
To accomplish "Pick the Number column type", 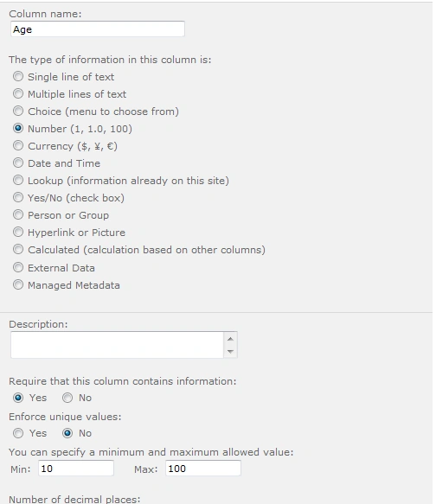I will coord(18,129).
